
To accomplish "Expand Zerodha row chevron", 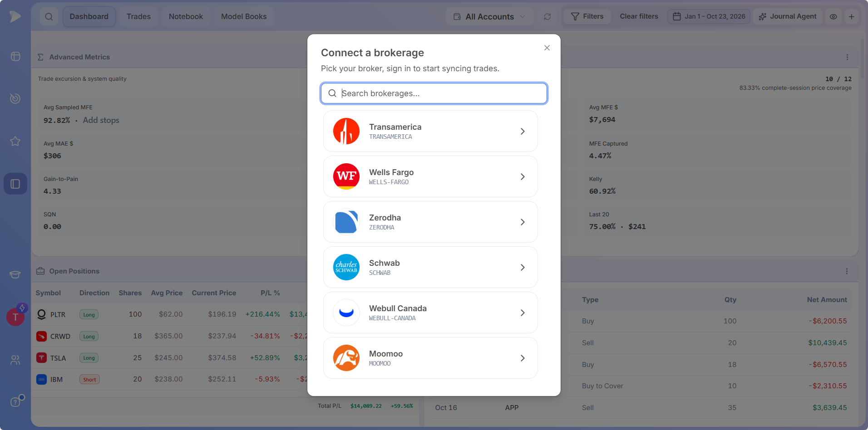I will click(523, 222).
